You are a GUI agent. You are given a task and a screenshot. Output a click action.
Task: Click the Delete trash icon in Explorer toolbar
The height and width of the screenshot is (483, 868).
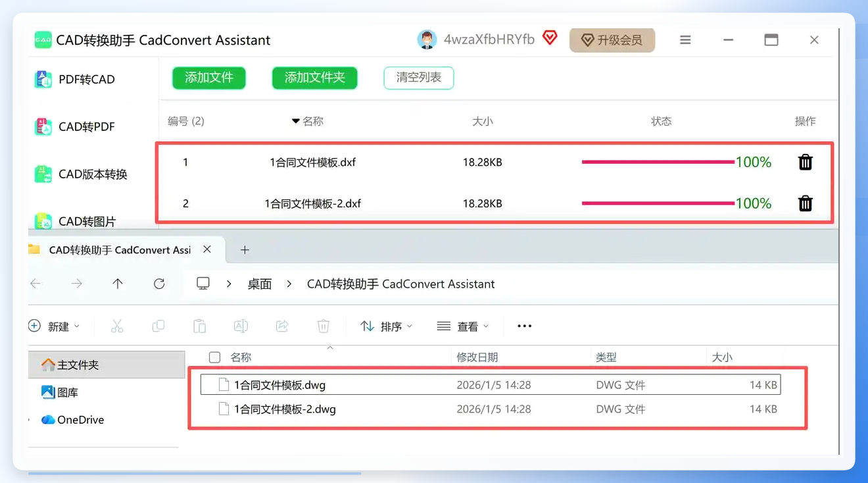coord(323,326)
